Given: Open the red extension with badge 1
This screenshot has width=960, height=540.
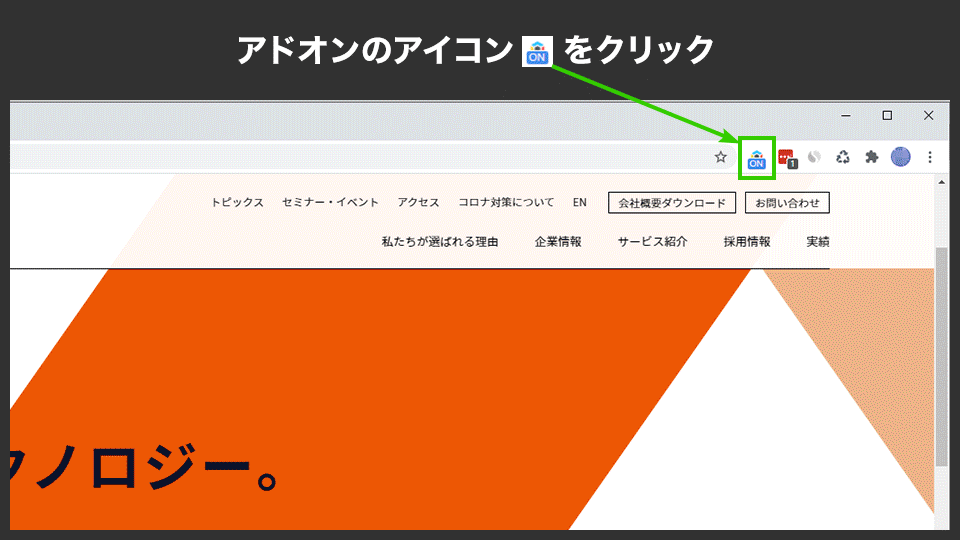Looking at the screenshot, I should [x=786, y=157].
